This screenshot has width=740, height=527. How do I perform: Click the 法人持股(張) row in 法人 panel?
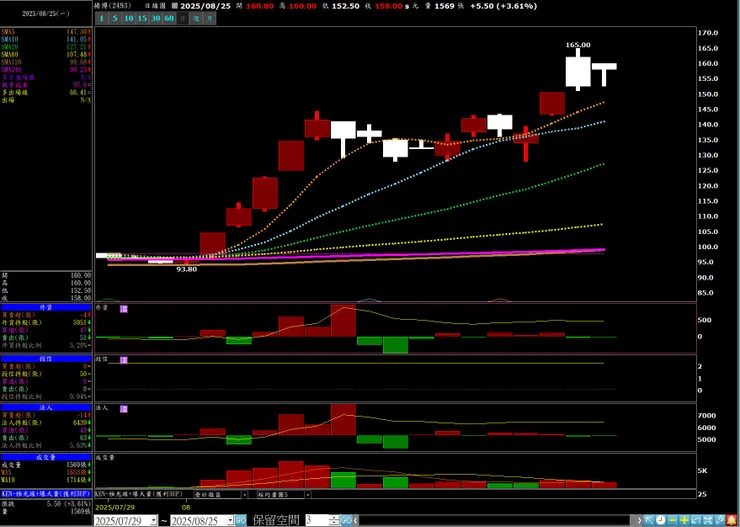46,423
